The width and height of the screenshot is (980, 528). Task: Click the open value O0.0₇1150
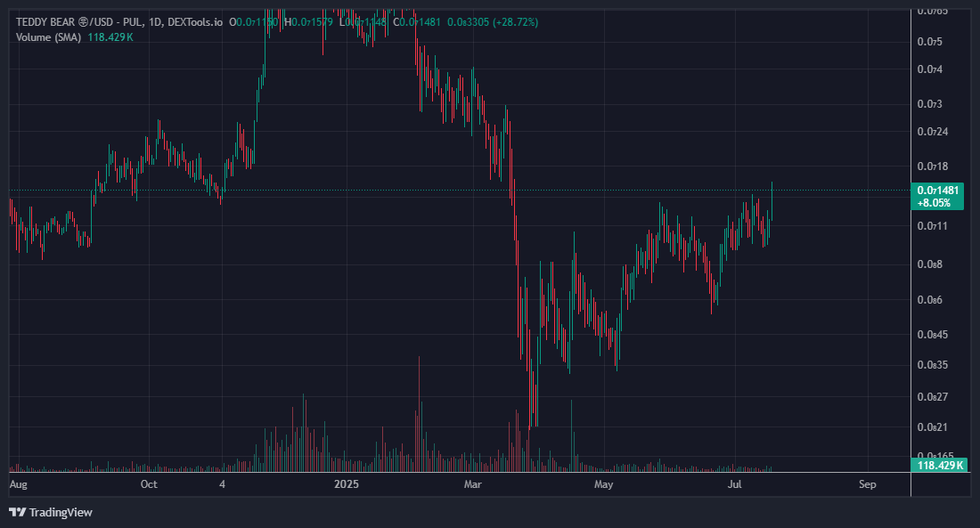pyautogui.click(x=253, y=22)
